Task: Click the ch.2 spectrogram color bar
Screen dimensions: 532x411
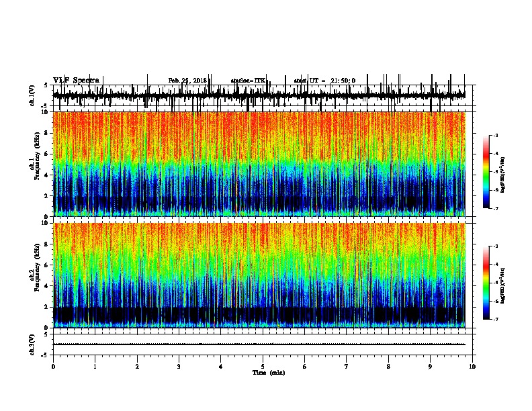Action: tap(486, 283)
